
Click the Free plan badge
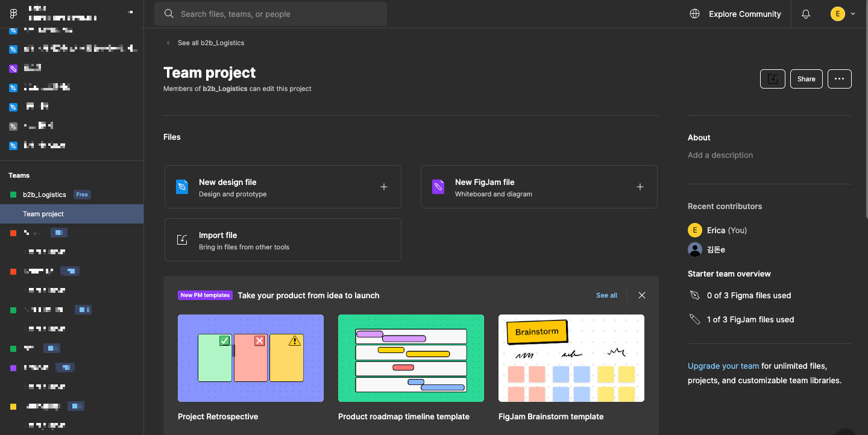point(82,195)
